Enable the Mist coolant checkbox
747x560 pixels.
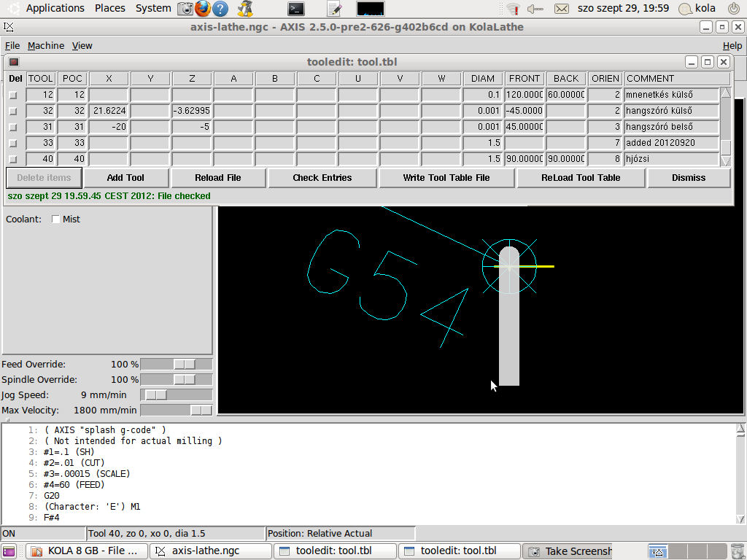[56, 219]
